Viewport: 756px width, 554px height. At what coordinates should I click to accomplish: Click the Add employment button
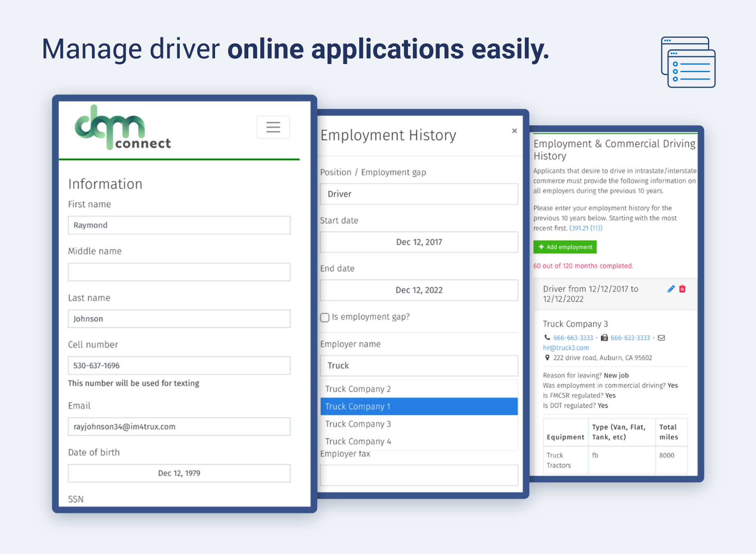(x=565, y=247)
